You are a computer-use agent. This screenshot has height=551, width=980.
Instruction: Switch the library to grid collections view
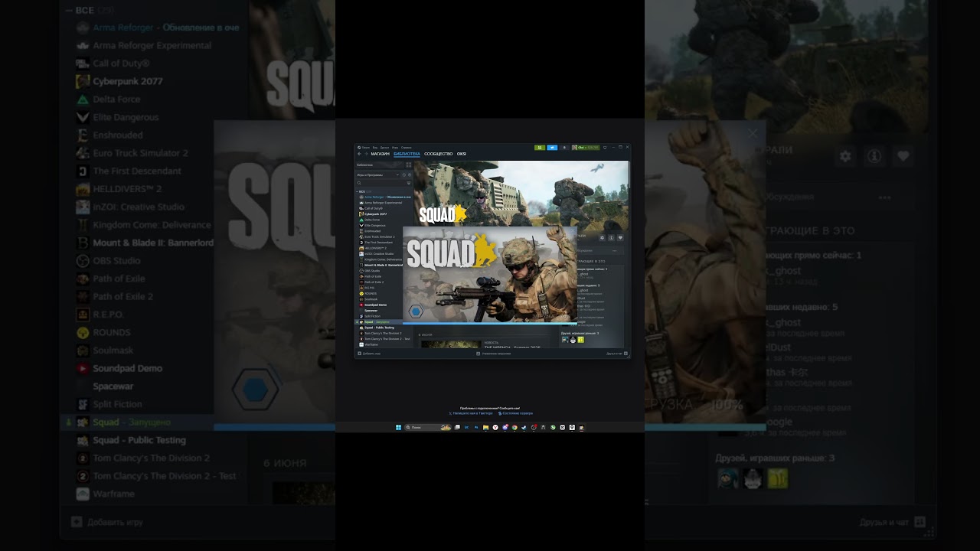408,165
